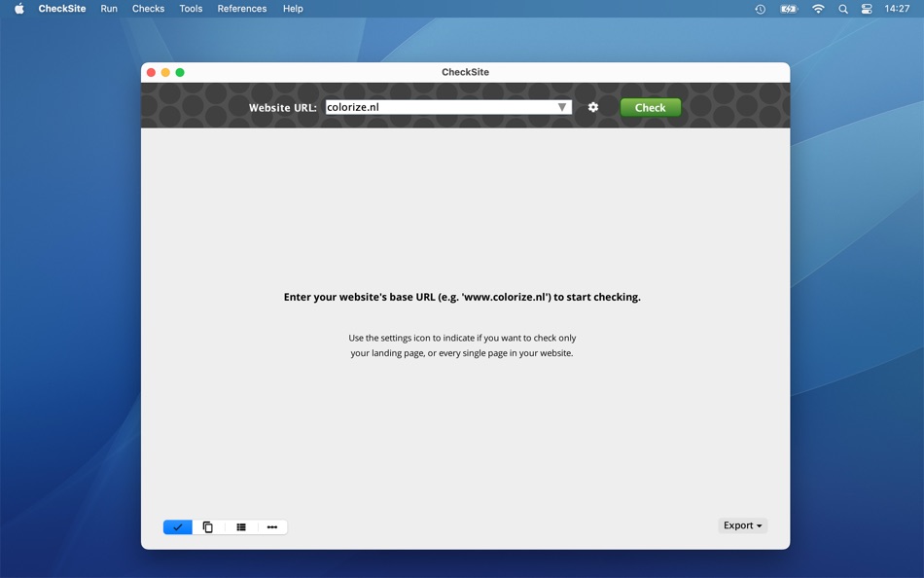924x578 pixels.
Task: Select the checkmark view in bottom segmented control
Action: click(177, 526)
